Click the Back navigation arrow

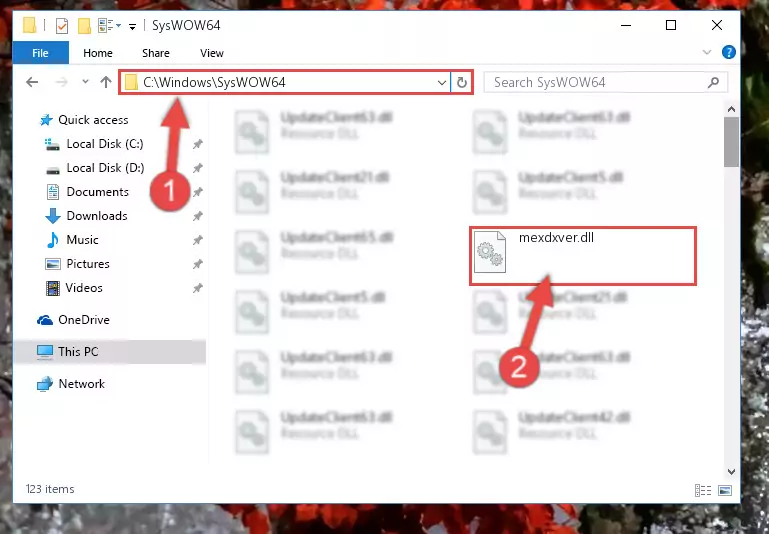coord(32,82)
